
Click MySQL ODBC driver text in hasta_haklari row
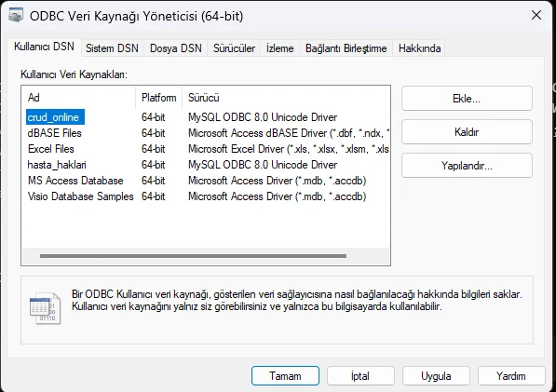pos(263,165)
